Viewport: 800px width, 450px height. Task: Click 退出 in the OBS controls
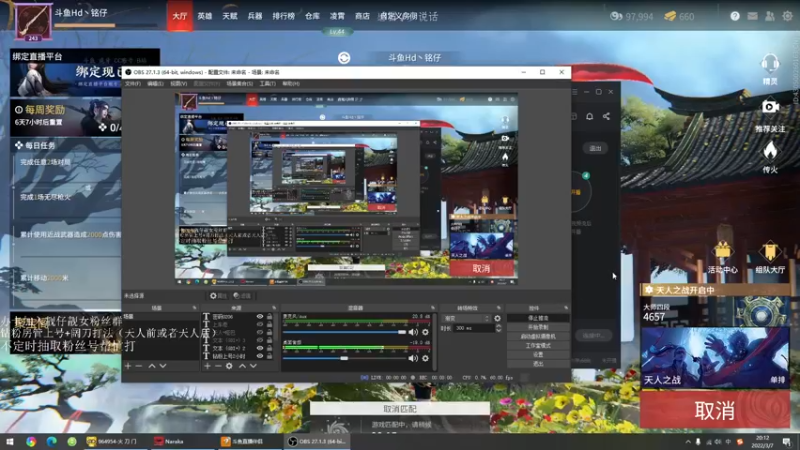point(538,364)
